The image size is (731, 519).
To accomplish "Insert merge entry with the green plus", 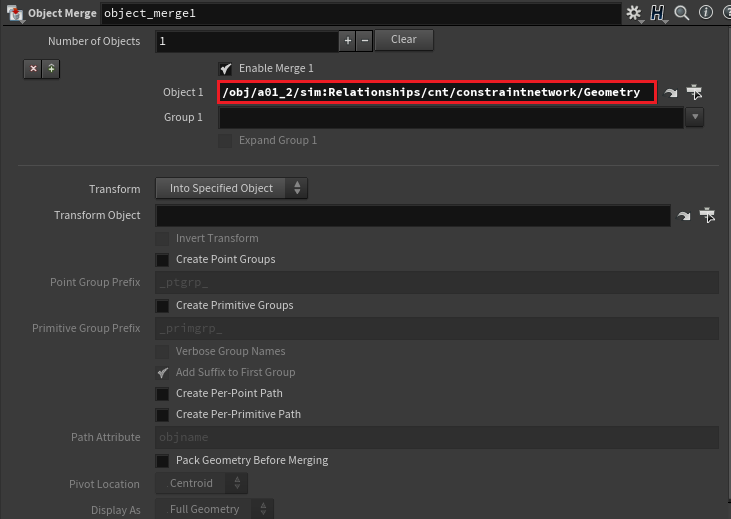I will 51,69.
